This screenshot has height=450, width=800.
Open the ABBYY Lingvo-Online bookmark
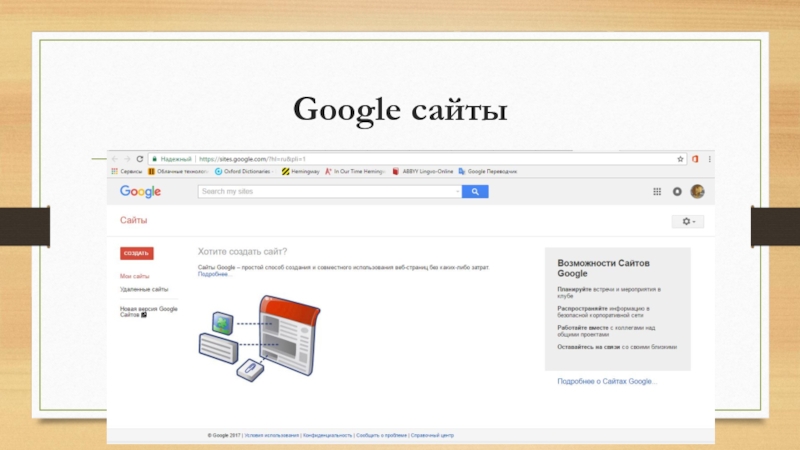422,171
